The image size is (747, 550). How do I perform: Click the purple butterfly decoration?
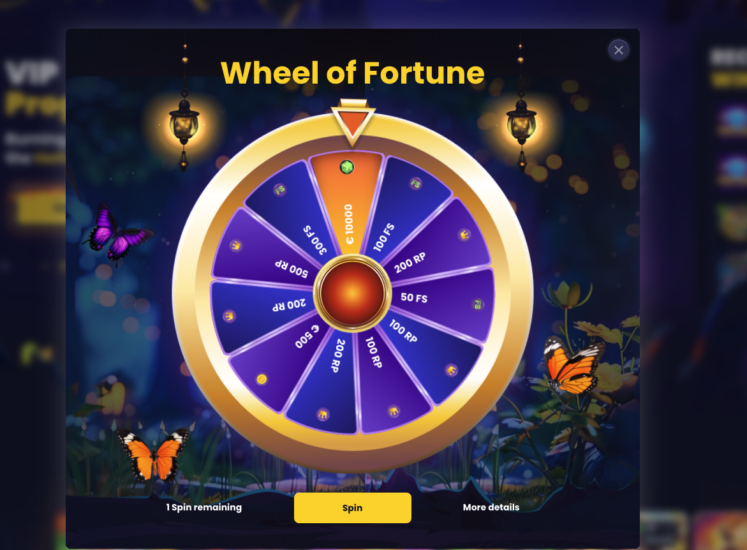point(117,234)
